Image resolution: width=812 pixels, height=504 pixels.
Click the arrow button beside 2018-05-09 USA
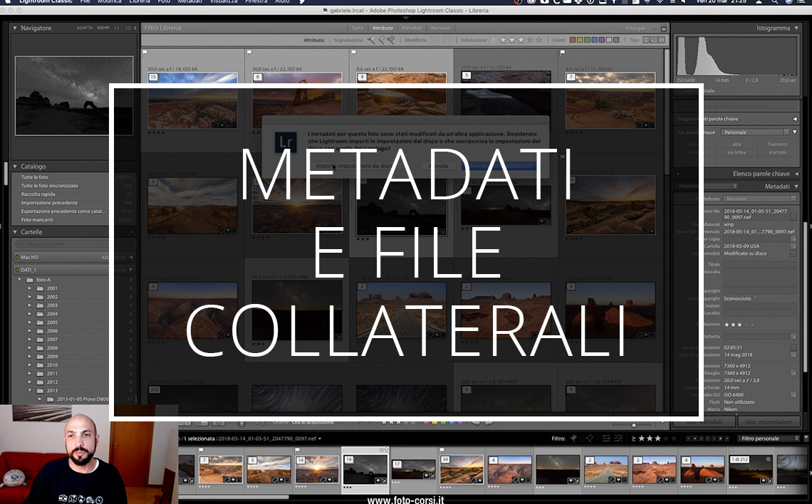[793, 246]
